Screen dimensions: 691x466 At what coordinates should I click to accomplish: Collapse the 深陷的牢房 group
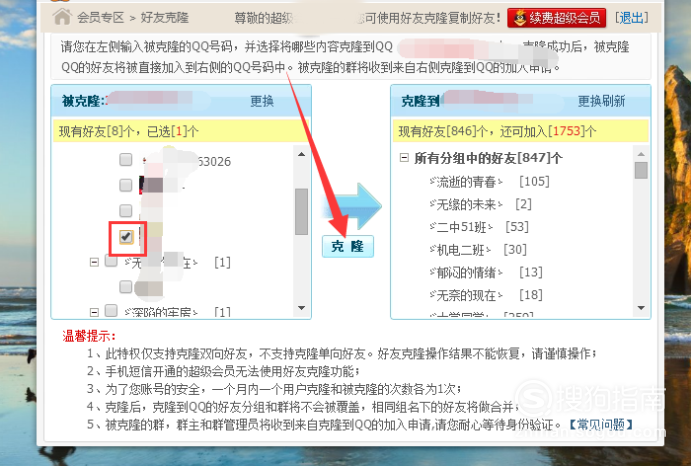click(94, 312)
